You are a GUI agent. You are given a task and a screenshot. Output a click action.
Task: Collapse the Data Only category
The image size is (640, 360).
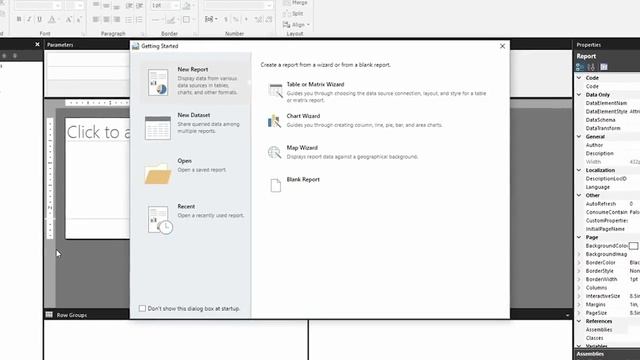click(579, 94)
